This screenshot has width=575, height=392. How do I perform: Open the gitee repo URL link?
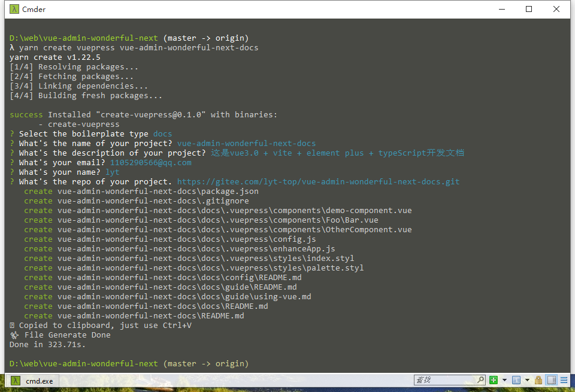(318, 182)
